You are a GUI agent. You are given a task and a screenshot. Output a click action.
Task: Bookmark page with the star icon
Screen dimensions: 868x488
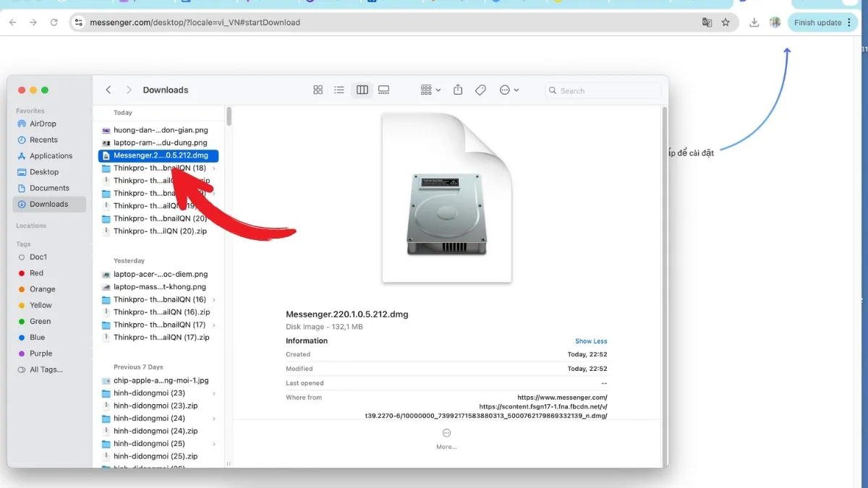[726, 22]
